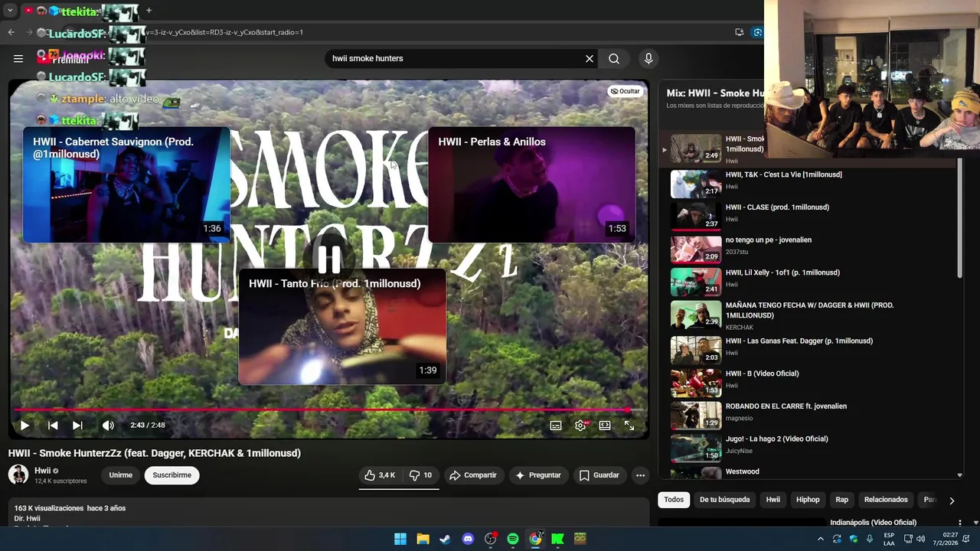Screen dimensions: 980x551
Task: Open the clock showing 02:27
Action: coord(946,539)
